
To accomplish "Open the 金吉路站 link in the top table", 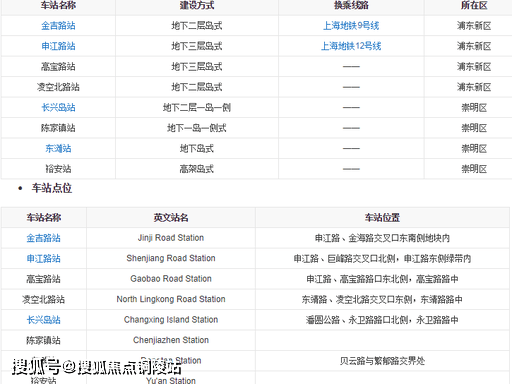I will 58,26.
